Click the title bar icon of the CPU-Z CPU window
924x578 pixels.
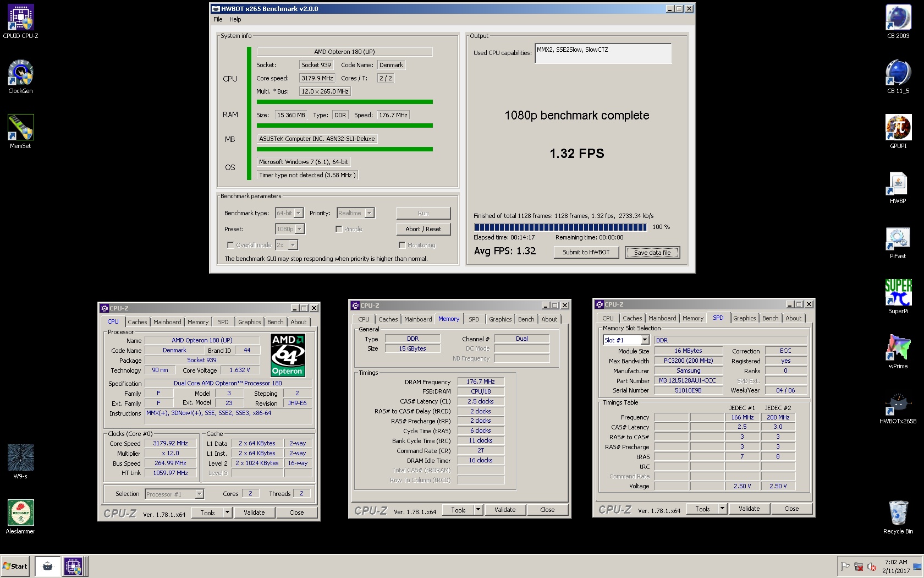coord(105,308)
